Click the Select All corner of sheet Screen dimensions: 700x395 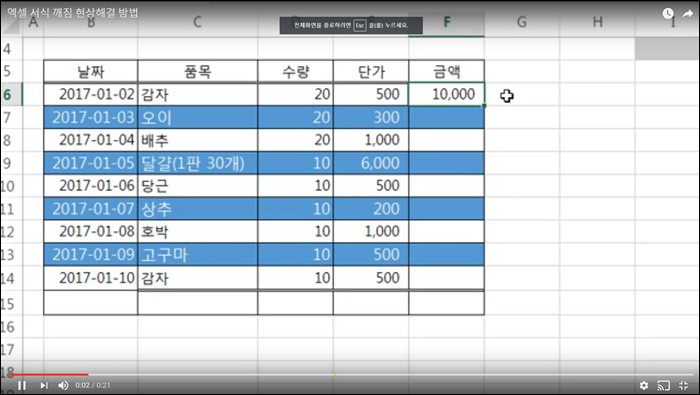pos(11,25)
